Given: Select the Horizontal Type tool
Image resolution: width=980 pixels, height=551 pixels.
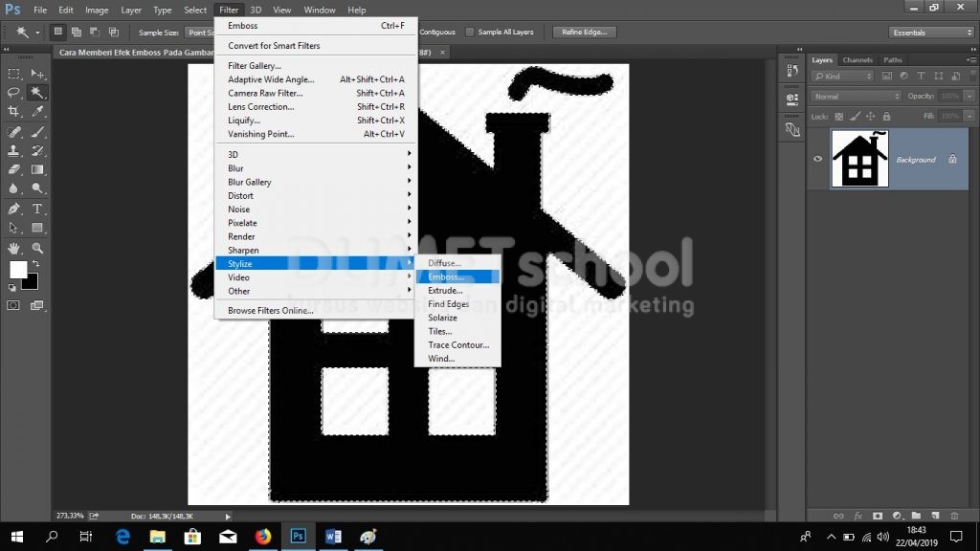Looking at the screenshot, I should 37,209.
